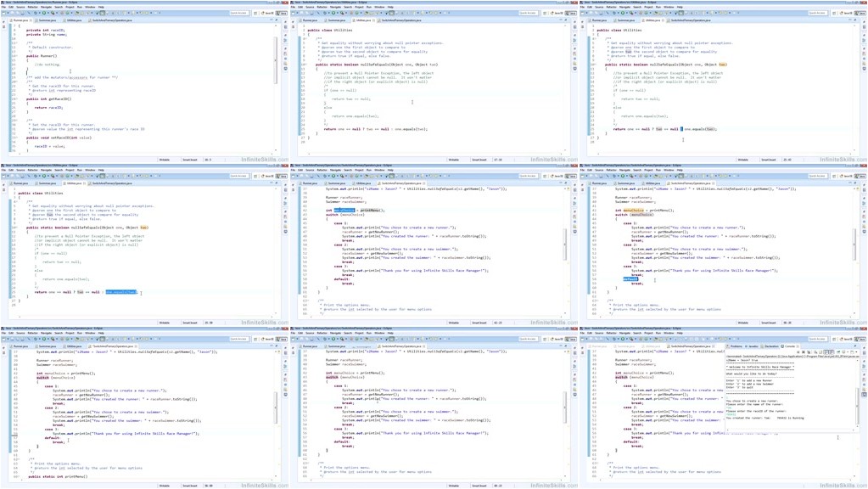The image size is (868, 489).
Task: Collapse line 63 comment fold in menuChoice-selected frame
Action: 306,301
